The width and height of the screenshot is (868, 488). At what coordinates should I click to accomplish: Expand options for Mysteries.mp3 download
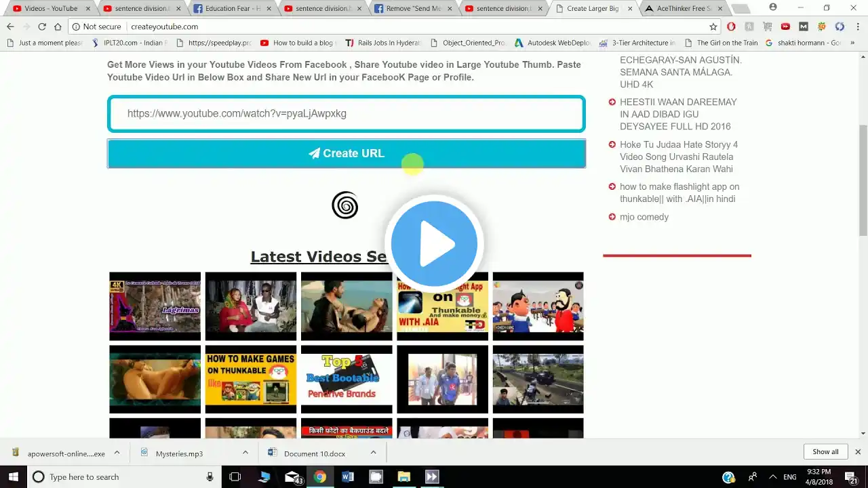tap(245, 453)
